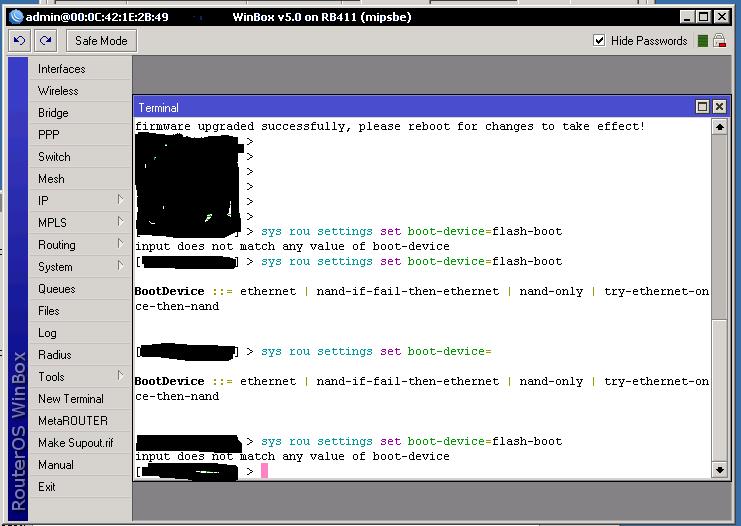Expand the System submenu arrow
741x526 pixels.
[121, 266]
